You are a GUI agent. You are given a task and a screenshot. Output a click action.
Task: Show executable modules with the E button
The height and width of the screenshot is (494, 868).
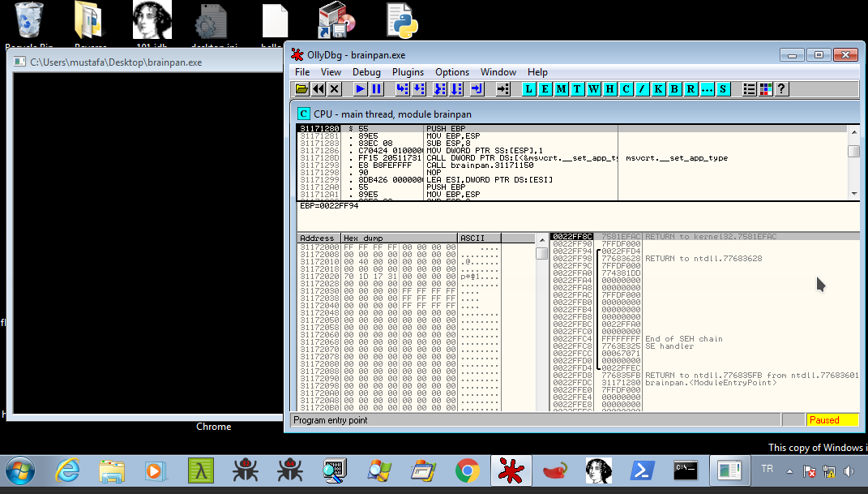pos(545,89)
